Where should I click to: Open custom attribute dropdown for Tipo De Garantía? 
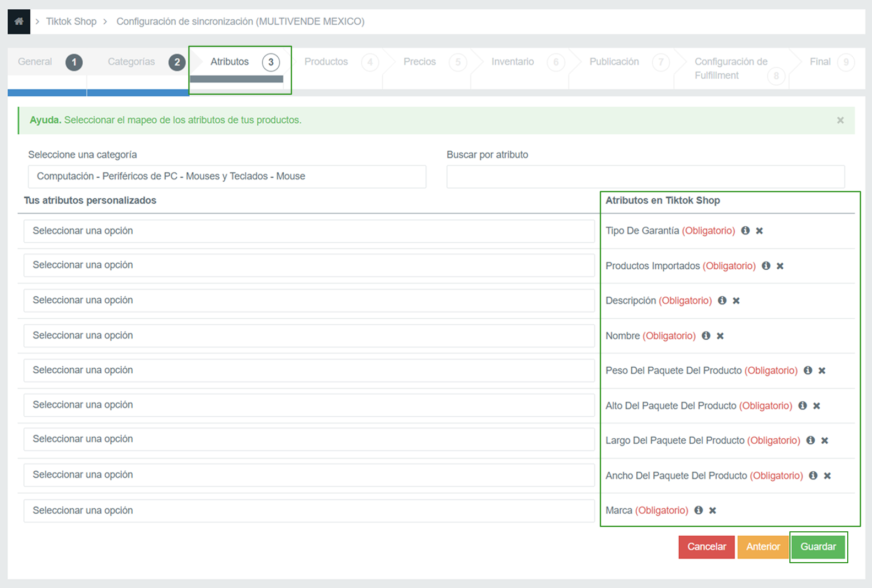pyautogui.click(x=308, y=231)
